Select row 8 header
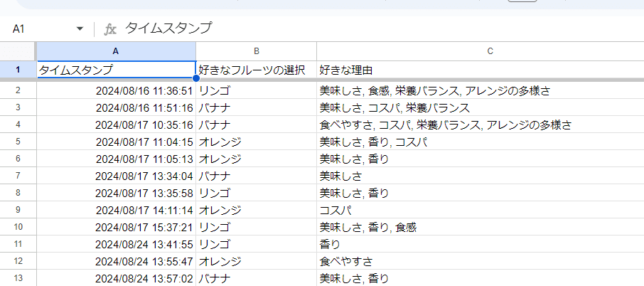This screenshot has height=286, width=644. [x=18, y=193]
